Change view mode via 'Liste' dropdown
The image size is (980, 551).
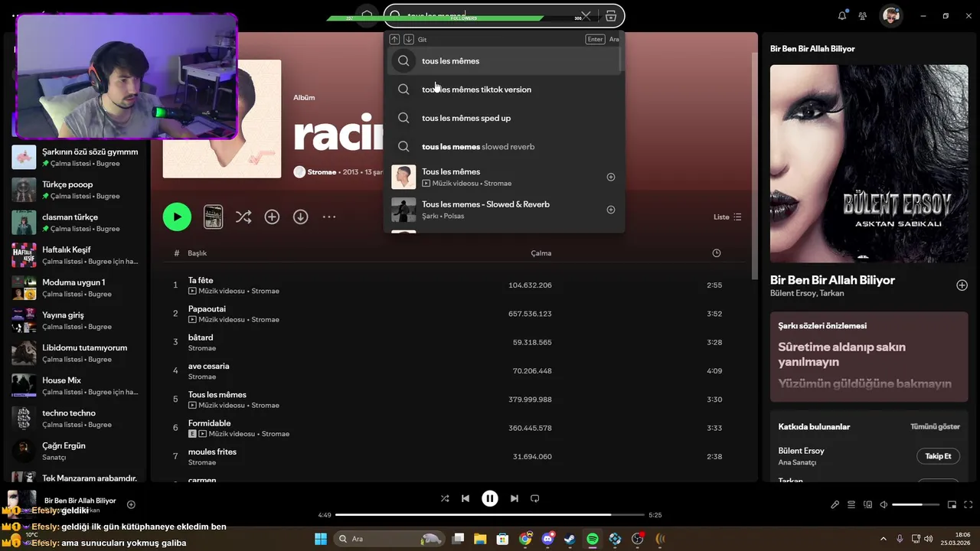pos(727,217)
